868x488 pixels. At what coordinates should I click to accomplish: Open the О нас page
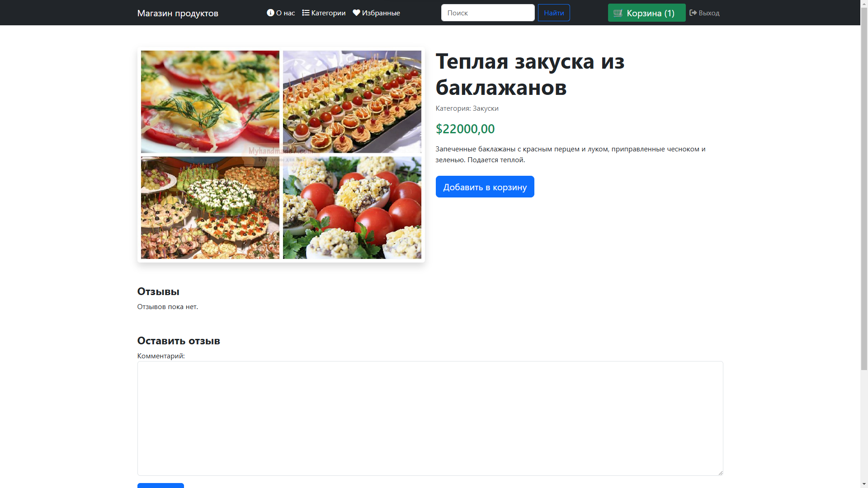tap(281, 13)
